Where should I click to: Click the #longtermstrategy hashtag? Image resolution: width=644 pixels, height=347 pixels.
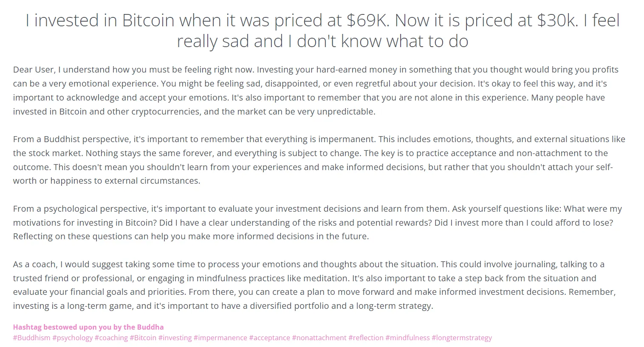(x=461, y=338)
